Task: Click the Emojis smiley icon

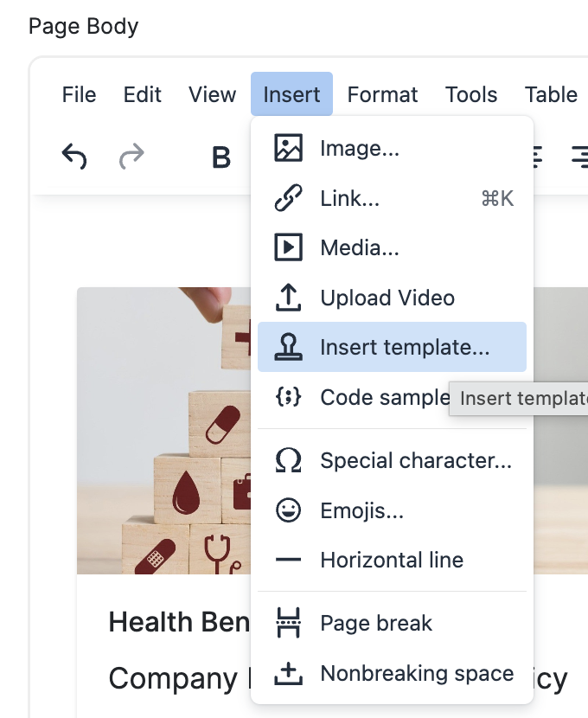Action: click(x=288, y=510)
